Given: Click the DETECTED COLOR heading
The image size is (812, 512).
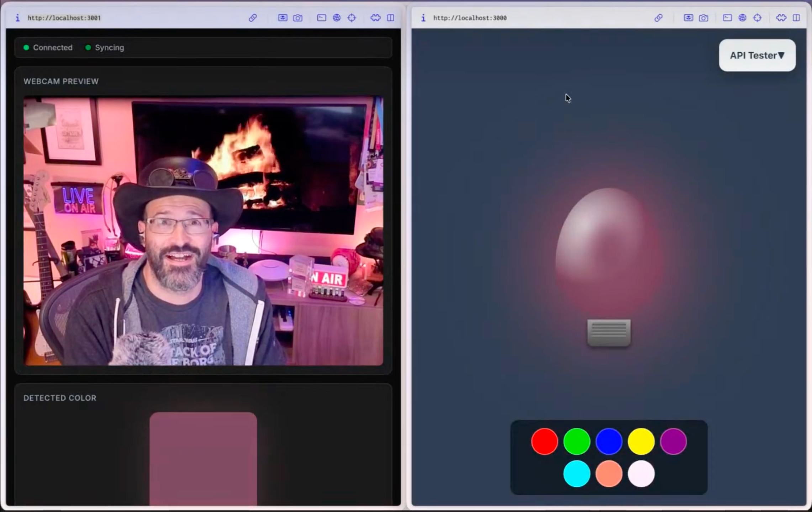Looking at the screenshot, I should click(60, 398).
